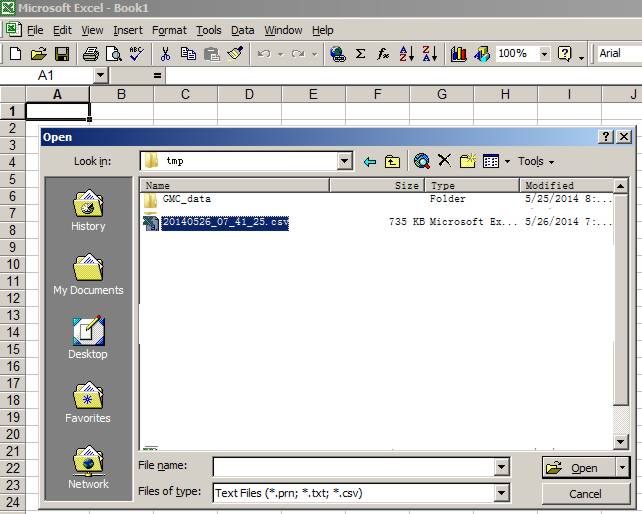642x514 pixels.
Task: Open the Views dropdown arrow
Action: tap(507, 162)
